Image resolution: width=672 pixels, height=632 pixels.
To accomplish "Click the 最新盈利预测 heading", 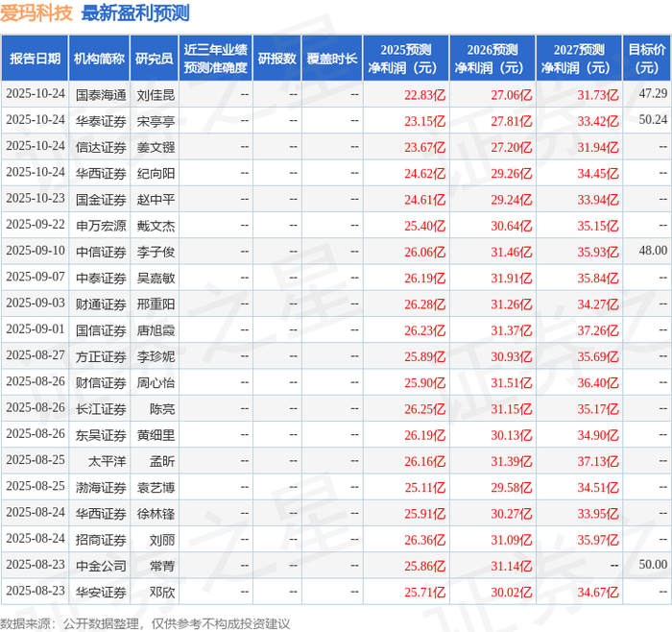I will point(135,12).
